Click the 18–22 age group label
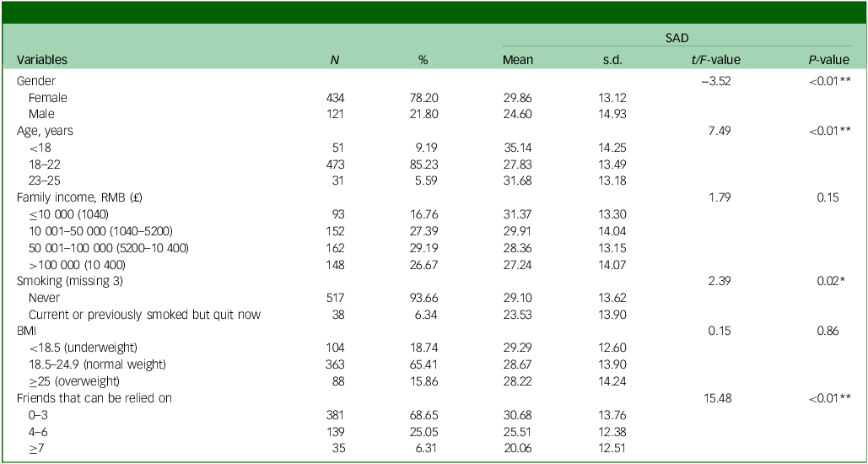The height and width of the screenshot is (464, 868). (44, 163)
